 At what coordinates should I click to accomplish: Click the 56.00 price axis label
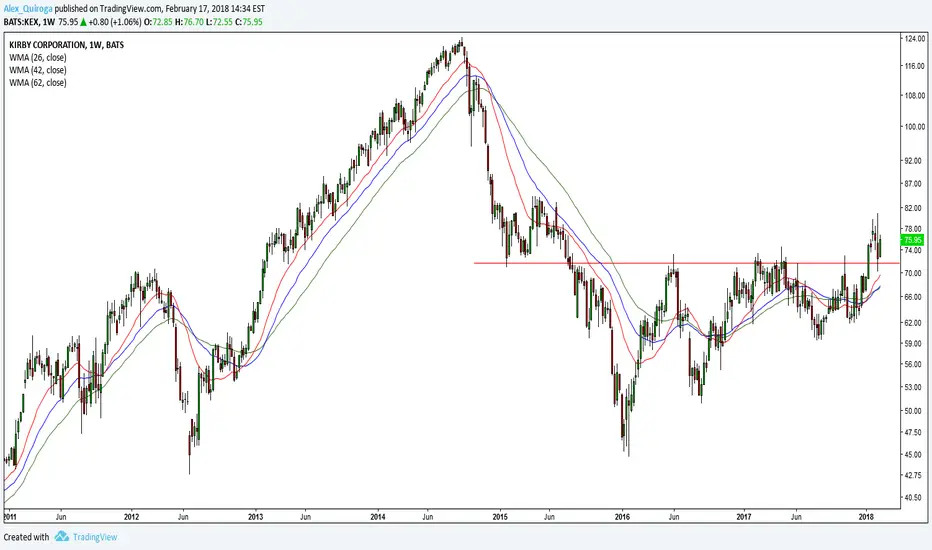pyautogui.click(x=914, y=364)
